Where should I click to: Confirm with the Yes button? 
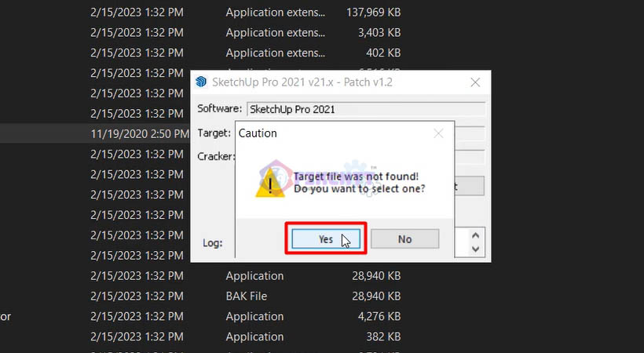(x=326, y=239)
